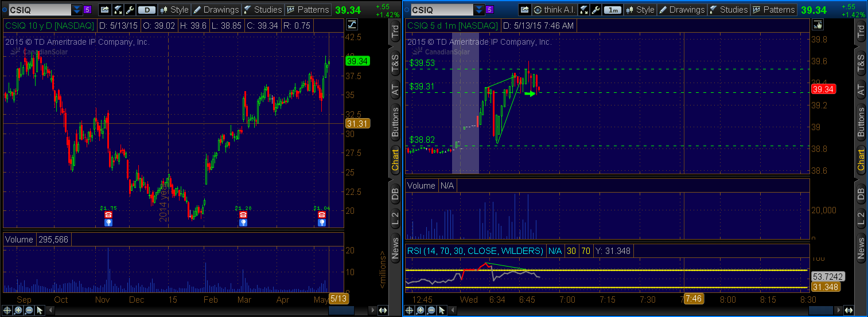Open symbol dropdown arrow in right chart
Screen dimensions: 868x317
[x=480, y=10]
